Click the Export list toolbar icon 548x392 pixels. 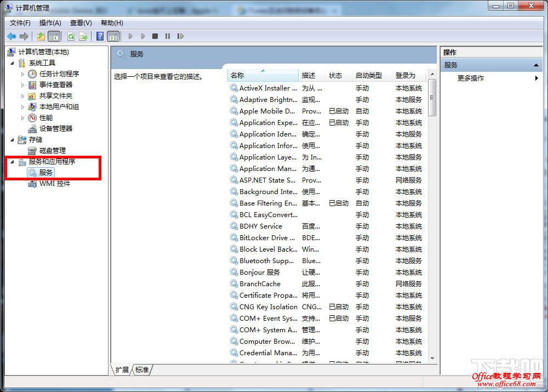[x=83, y=36]
